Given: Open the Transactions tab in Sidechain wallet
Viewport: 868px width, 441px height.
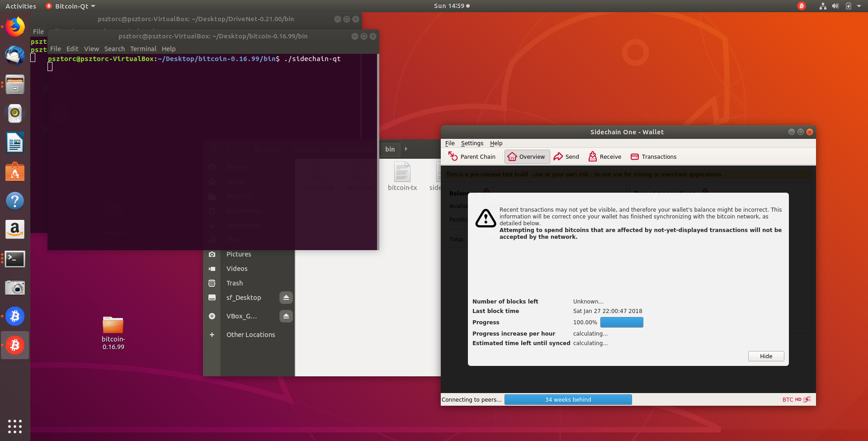Looking at the screenshot, I should tap(654, 156).
